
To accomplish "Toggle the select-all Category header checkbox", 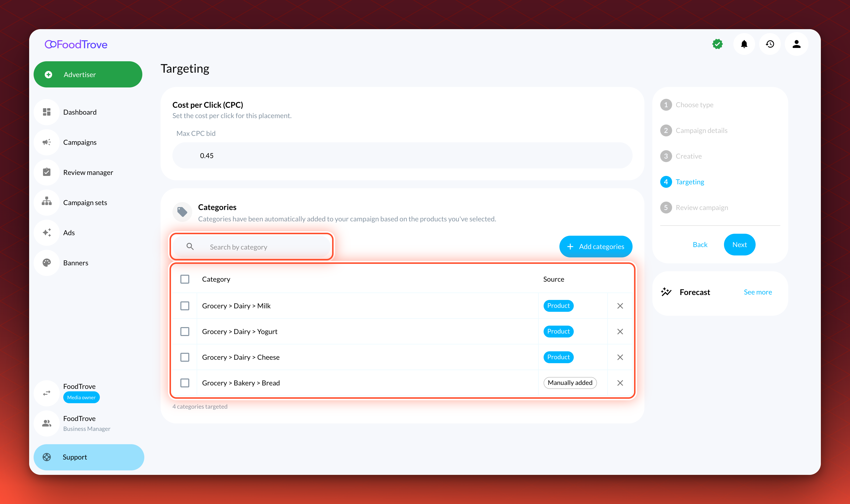I will click(185, 279).
